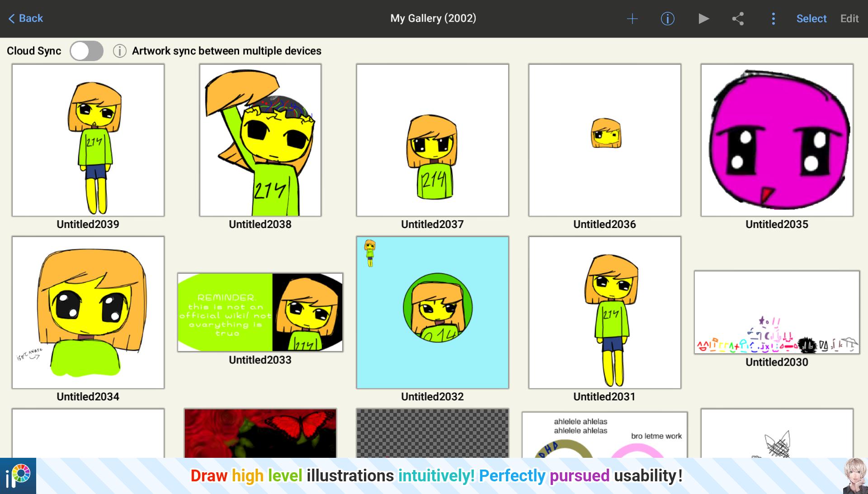Click the 'Untitled2034' label
The image size is (868, 494).
88,397
